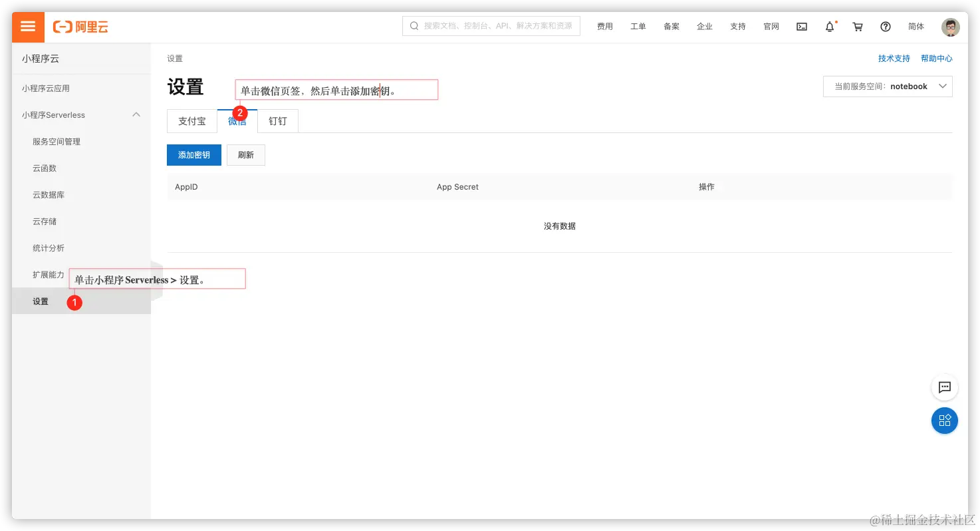
Task: Open the 企业 top menu
Action: 705,27
